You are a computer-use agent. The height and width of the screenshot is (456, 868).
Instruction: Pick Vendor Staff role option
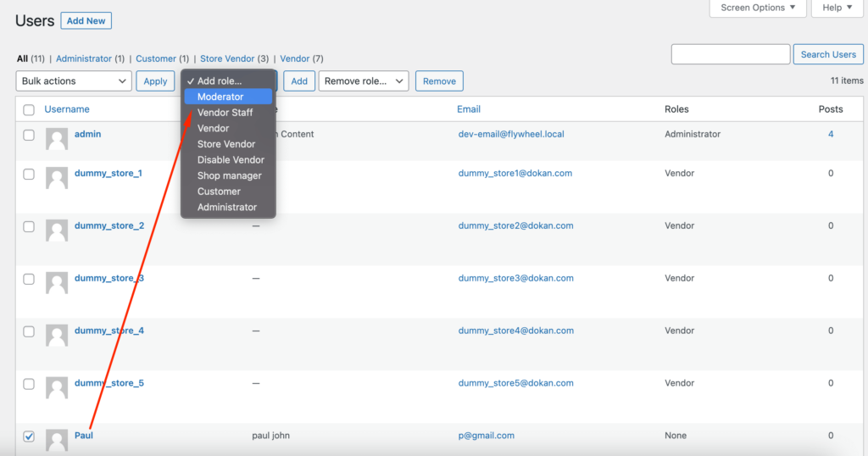(x=225, y=113)
